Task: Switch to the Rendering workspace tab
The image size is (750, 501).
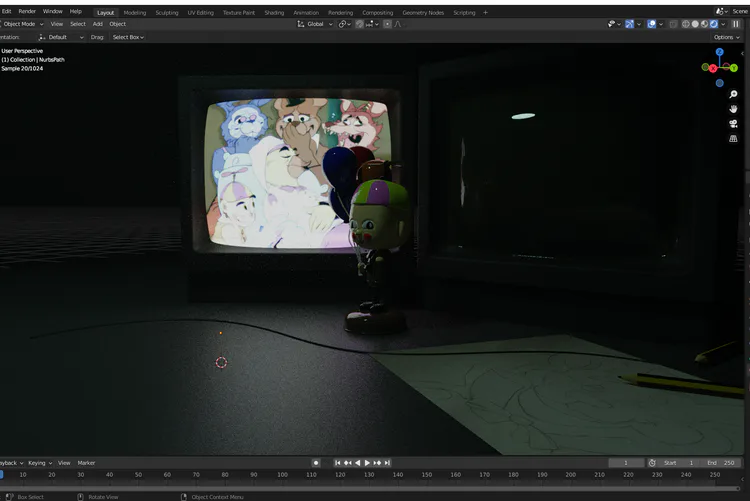Action: (x=341, y=13)
